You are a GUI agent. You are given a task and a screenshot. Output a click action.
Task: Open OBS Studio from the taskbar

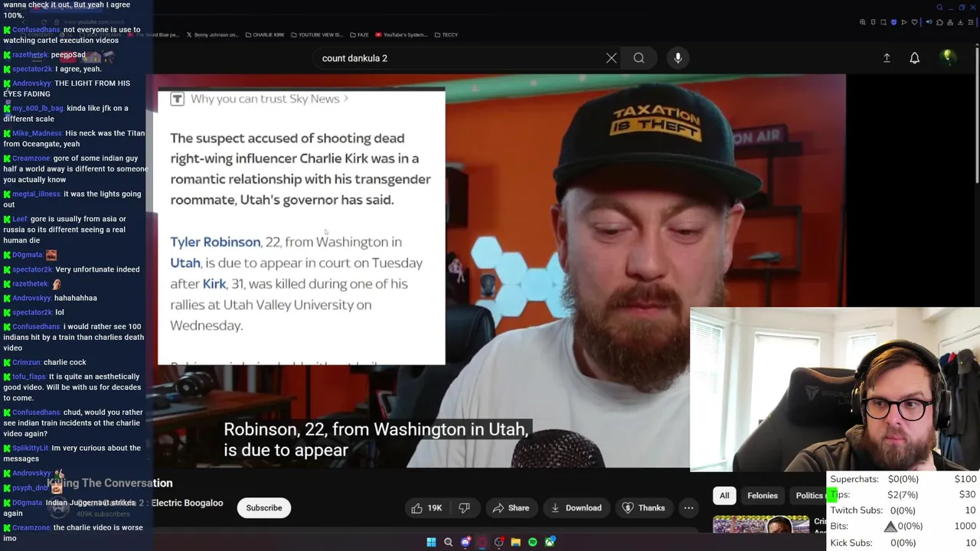point(498,542)
